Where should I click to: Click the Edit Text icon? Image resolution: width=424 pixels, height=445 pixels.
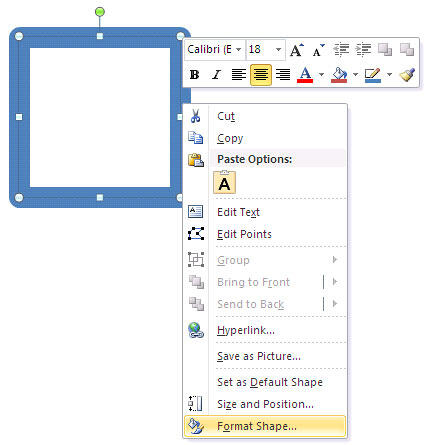click(195, 212)
